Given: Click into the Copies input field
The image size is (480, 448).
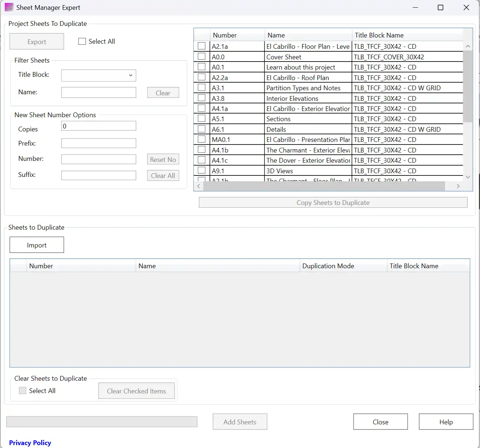Looking at the screenshot, I should pos(98,126).
